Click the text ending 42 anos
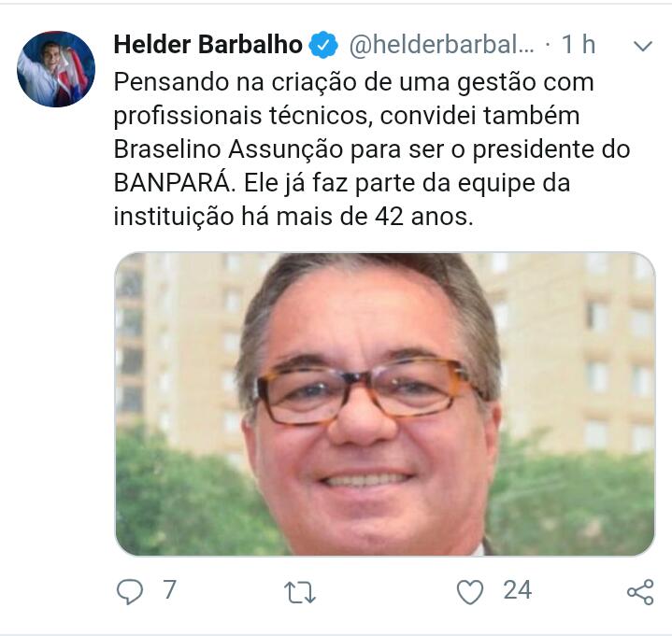The width and height of the screenshot is (672, 636). click(x=424, y=217)
